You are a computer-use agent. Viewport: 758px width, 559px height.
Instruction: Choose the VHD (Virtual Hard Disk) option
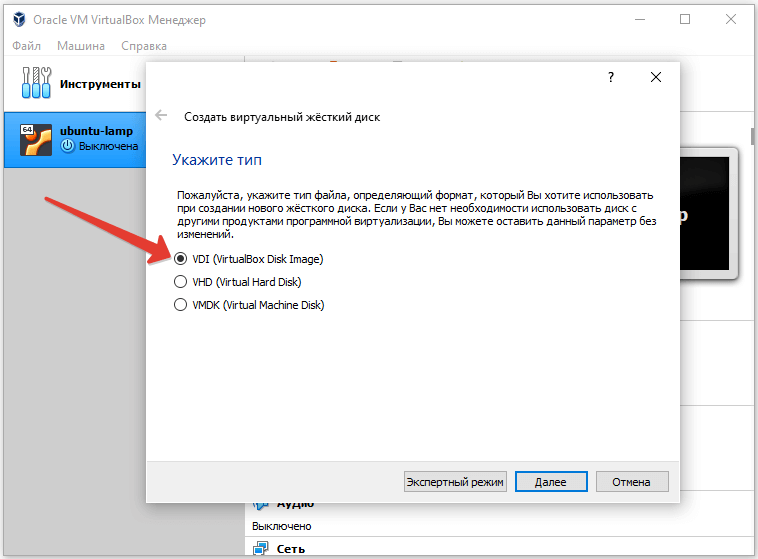pyautogui.click(x=181, y=282)
